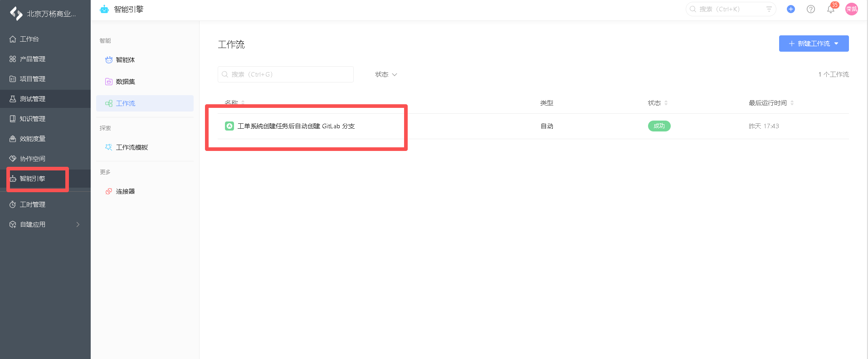Click the 协作空间 diamond icon
The height and width of the screenshot is (359, 868).
13,159
